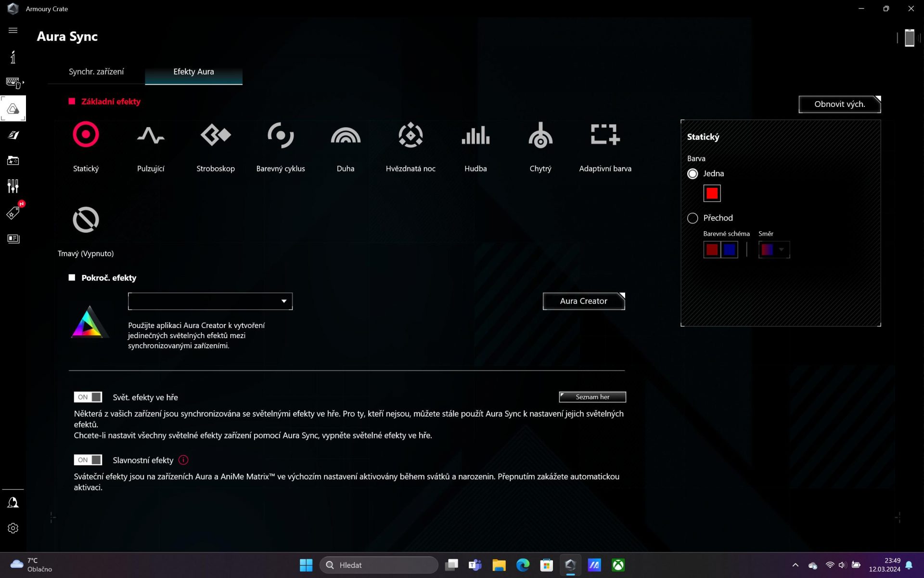Click the Wi-Fi network tray icon

pyautogui.click(x=830, y=565)
